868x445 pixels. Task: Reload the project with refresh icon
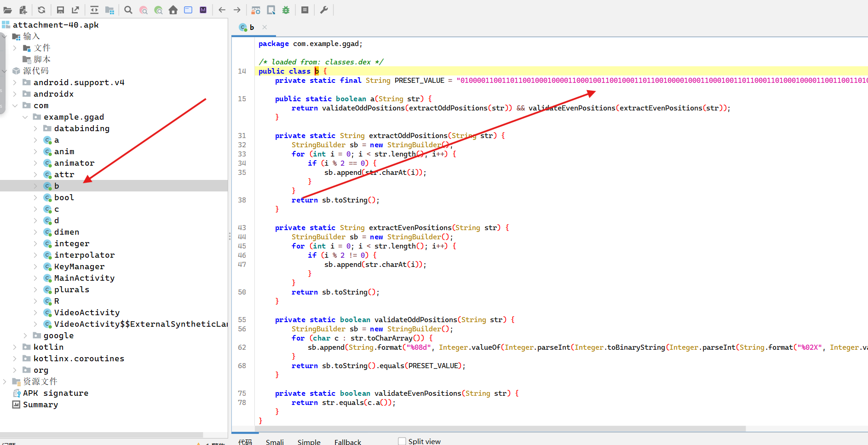tap(41, 10)
